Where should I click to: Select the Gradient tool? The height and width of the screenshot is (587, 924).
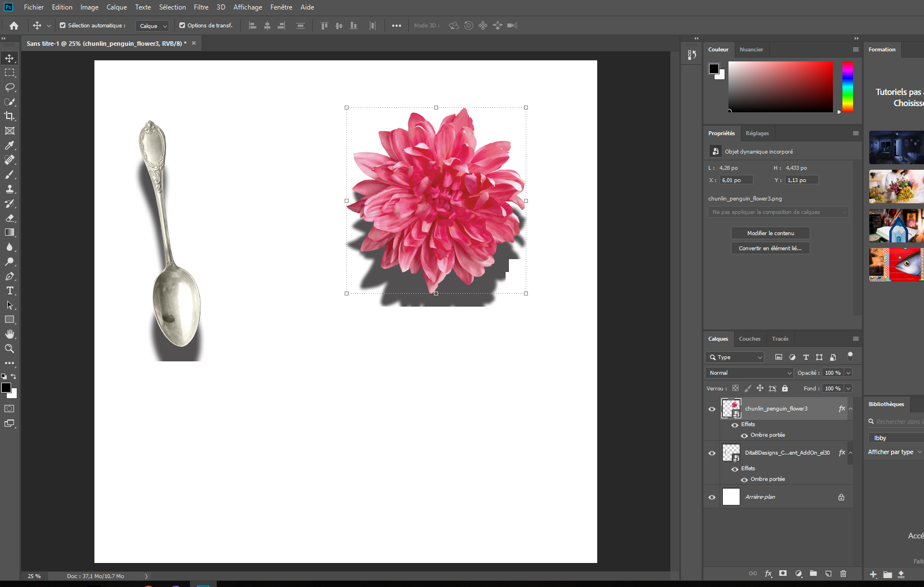(9, 232)
